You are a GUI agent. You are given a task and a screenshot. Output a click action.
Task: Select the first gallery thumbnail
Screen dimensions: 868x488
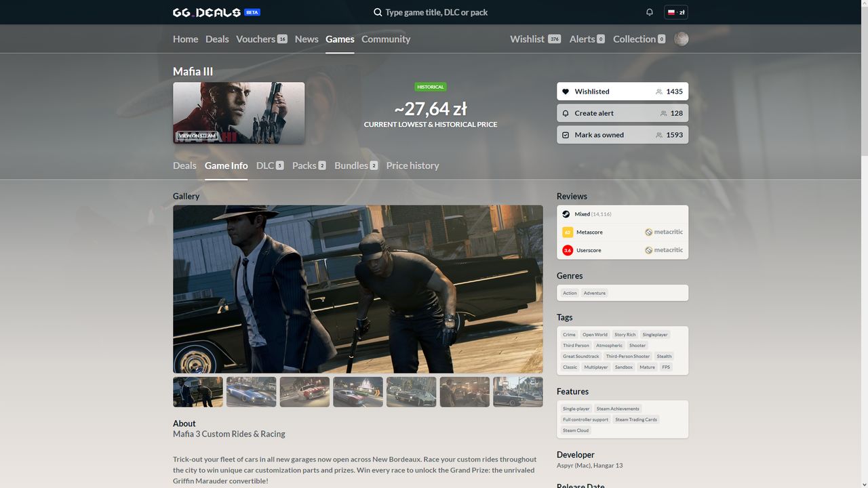[198, 392]
